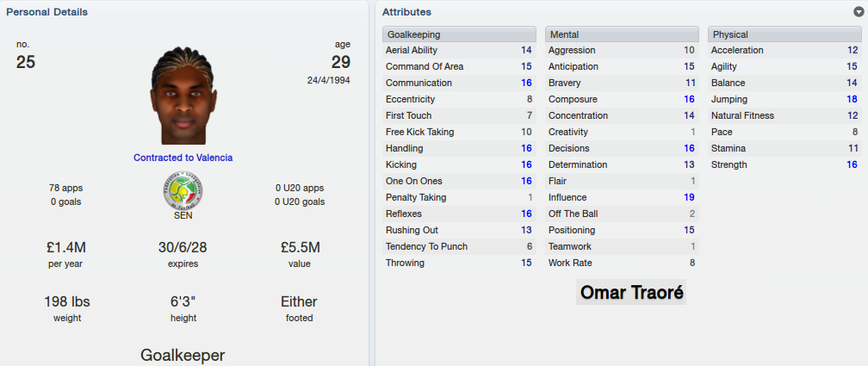Select the Strength attribute row
The image size is (868, 366).
pos(784,165)
